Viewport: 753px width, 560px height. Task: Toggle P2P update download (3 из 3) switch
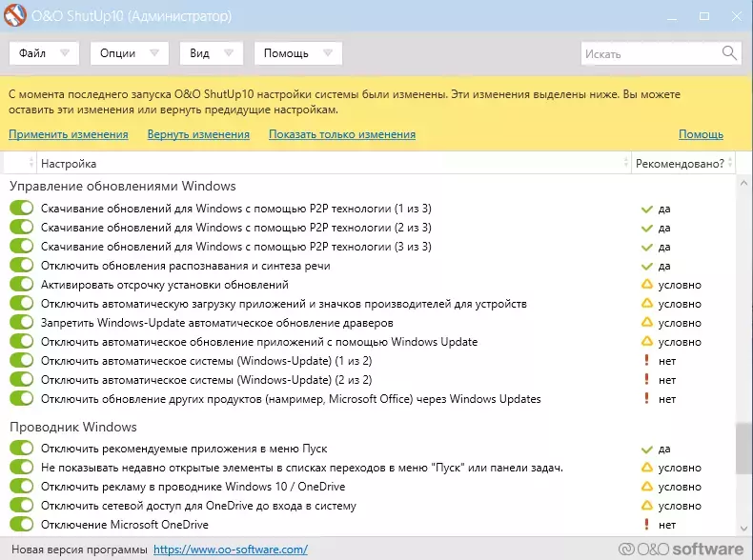[22, 246]
